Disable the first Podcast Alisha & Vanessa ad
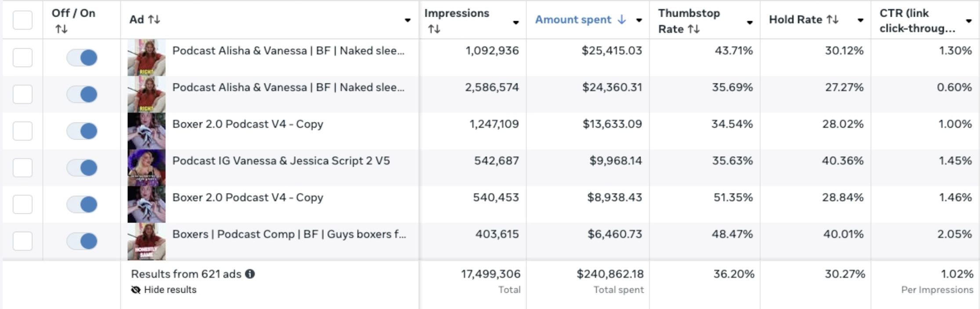The width and height of the screenshot is (980, 309). [x=82, y=57]
